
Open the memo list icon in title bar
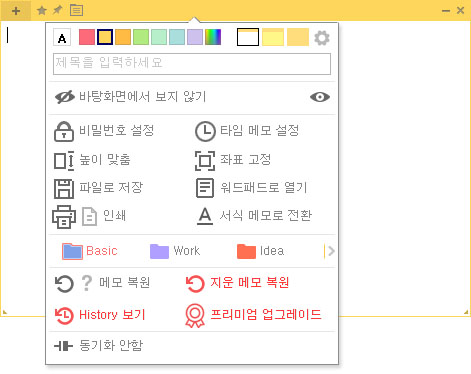point(76,10)
